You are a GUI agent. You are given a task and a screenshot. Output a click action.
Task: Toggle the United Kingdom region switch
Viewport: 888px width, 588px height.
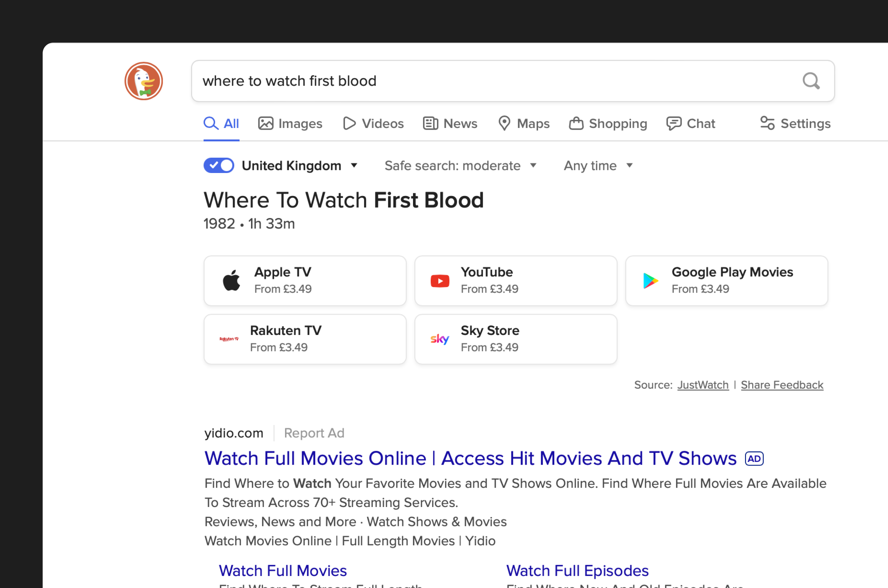tap(219, 165)
